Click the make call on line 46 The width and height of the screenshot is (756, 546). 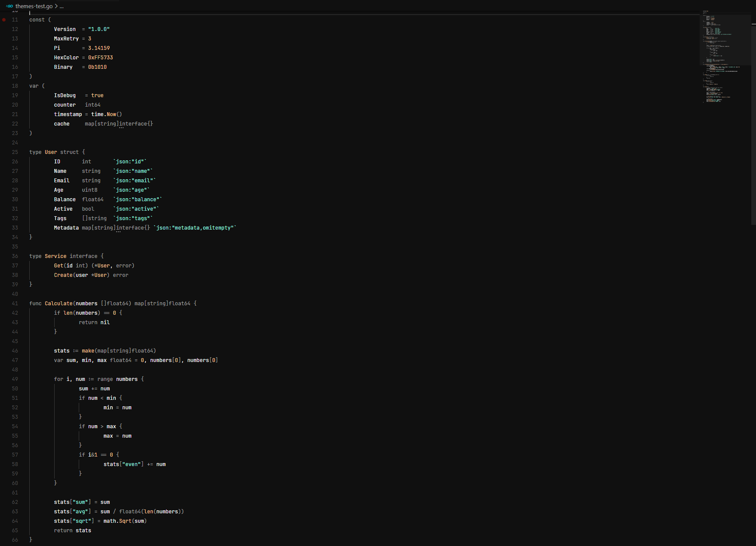pyautogui.click(x=88, y=351)
